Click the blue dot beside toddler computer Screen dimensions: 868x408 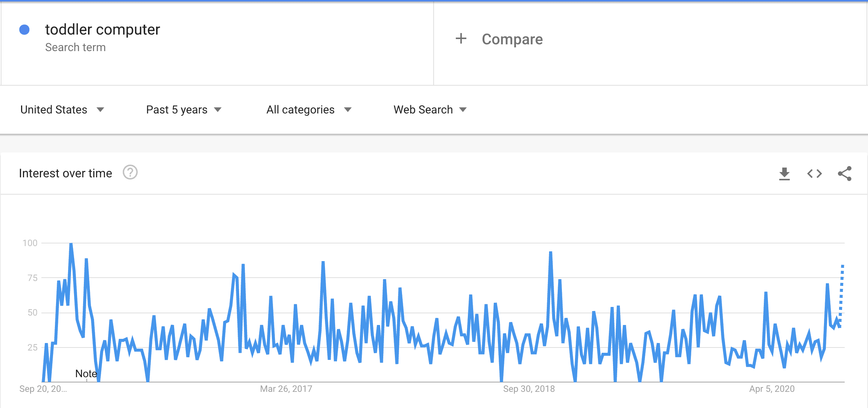[x=25, y=29]
